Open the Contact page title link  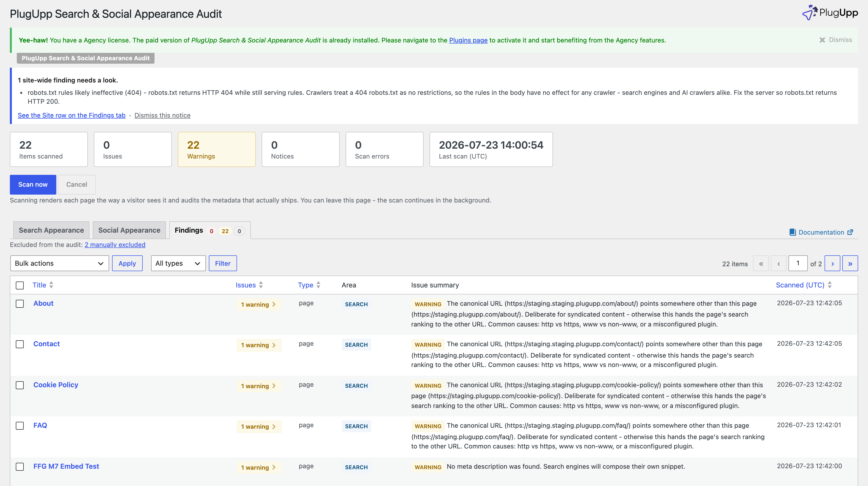click(x=46, y=344)
